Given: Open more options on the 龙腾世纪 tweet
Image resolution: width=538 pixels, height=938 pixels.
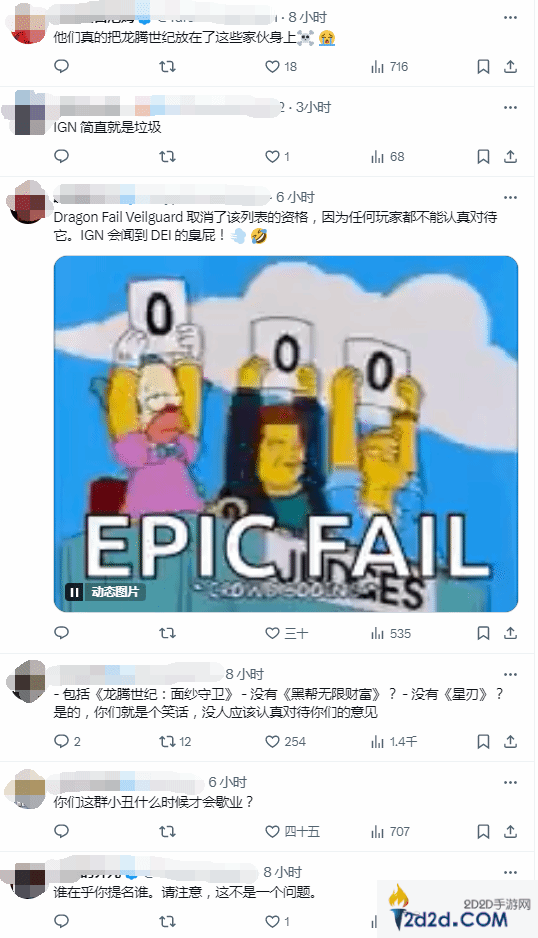Looking at the screenshot, I should tap(510, 17).
